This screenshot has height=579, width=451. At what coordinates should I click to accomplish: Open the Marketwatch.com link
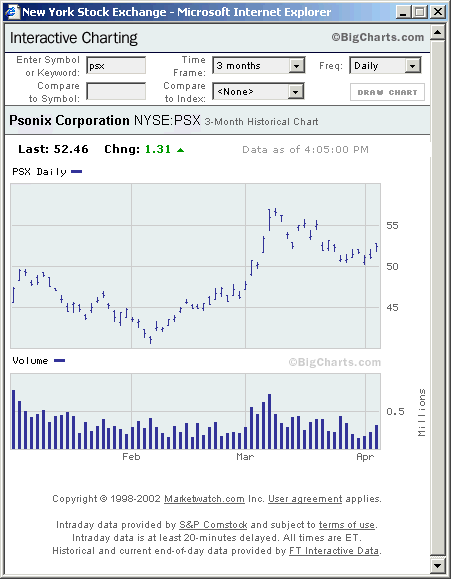click(x=204, y=499)
